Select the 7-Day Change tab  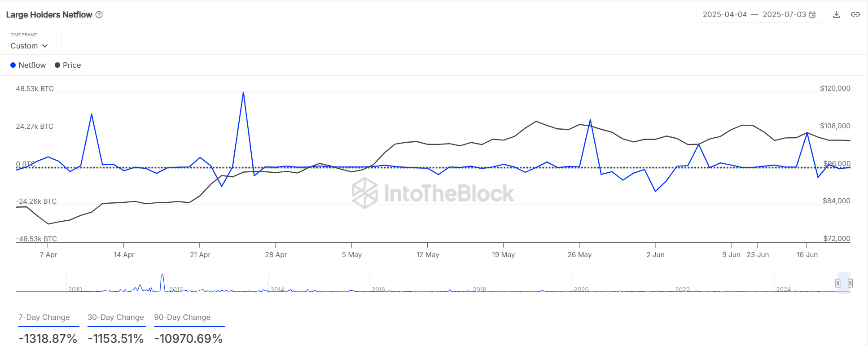(x=44, y=317)
